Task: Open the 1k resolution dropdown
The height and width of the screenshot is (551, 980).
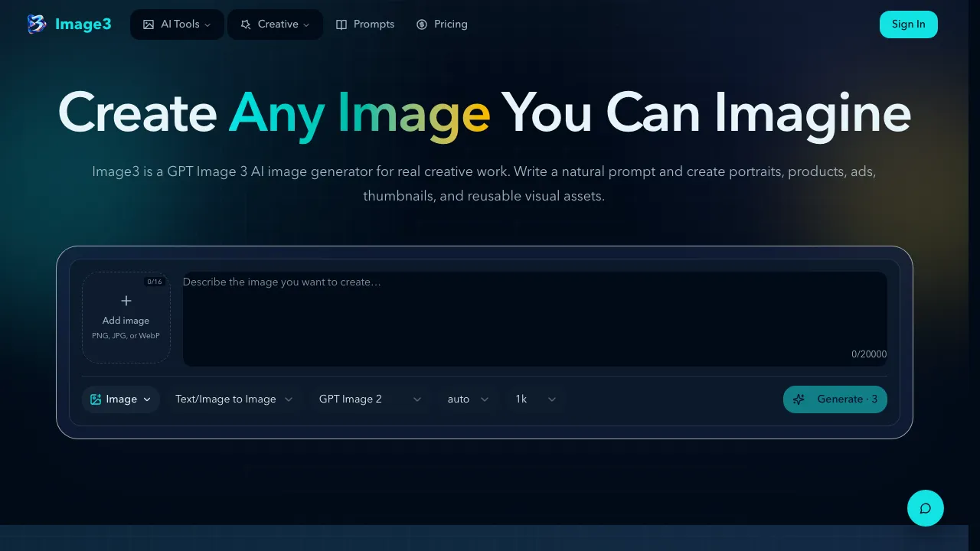Action: point(536,399)
